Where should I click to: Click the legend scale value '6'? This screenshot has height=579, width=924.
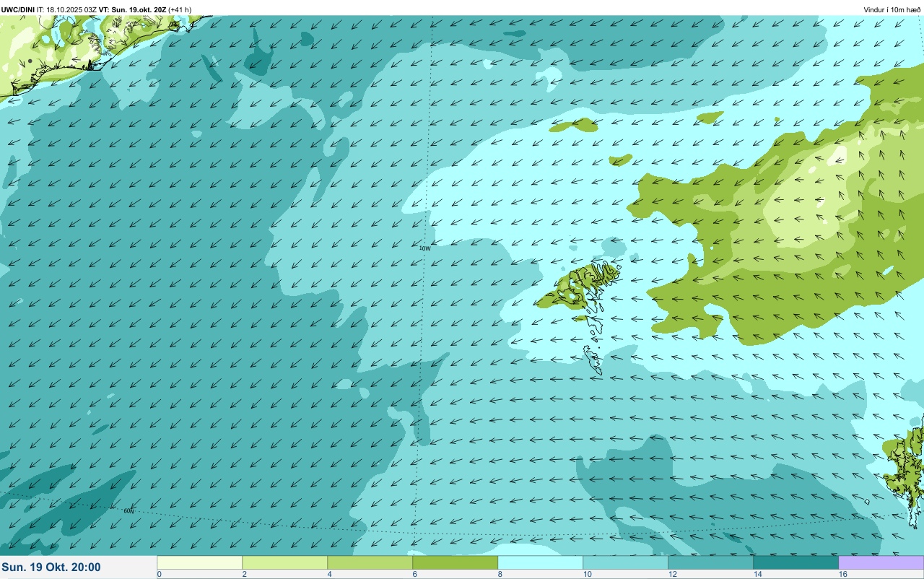pyautogui.click(x=414, y=574)
